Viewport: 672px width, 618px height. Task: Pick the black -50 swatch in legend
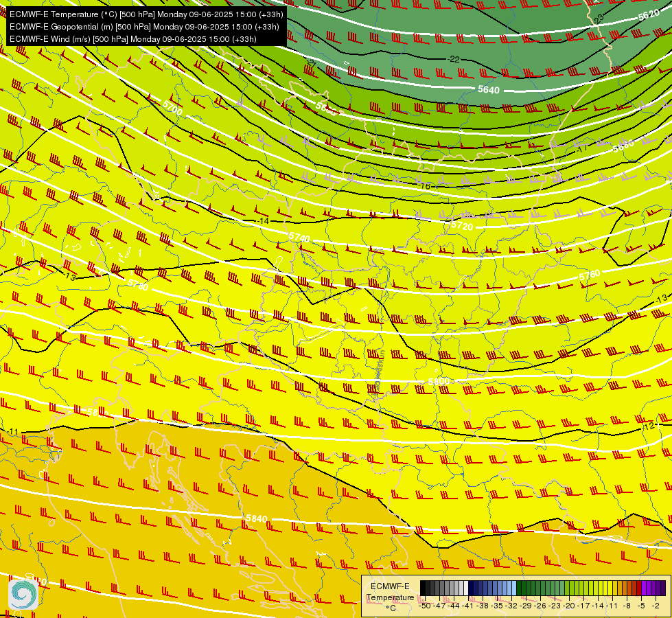tap(423, 588)
